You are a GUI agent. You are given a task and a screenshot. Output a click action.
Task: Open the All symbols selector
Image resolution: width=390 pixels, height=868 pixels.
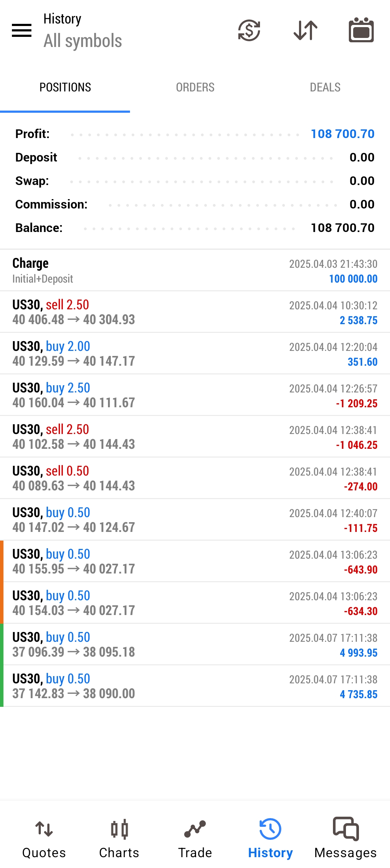[83, 41]
